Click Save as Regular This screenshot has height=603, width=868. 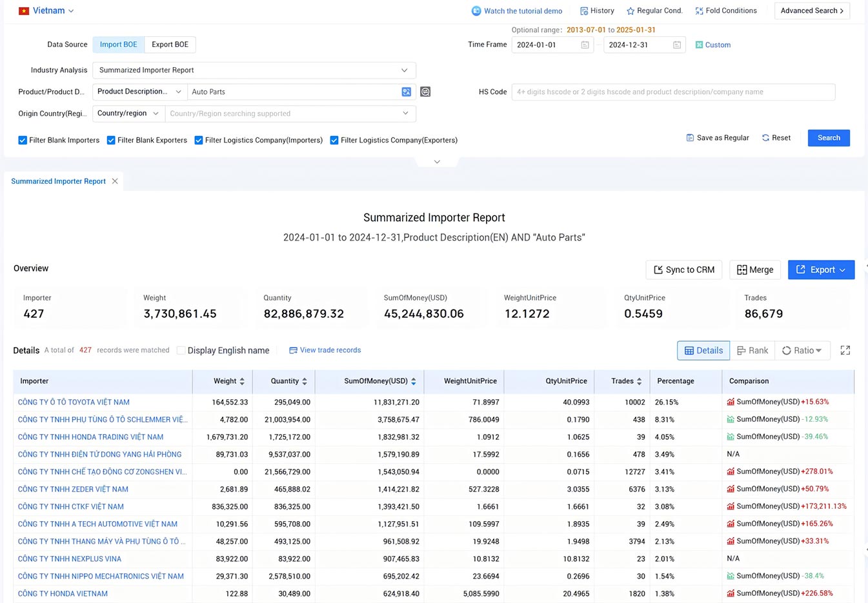(718, 138)
